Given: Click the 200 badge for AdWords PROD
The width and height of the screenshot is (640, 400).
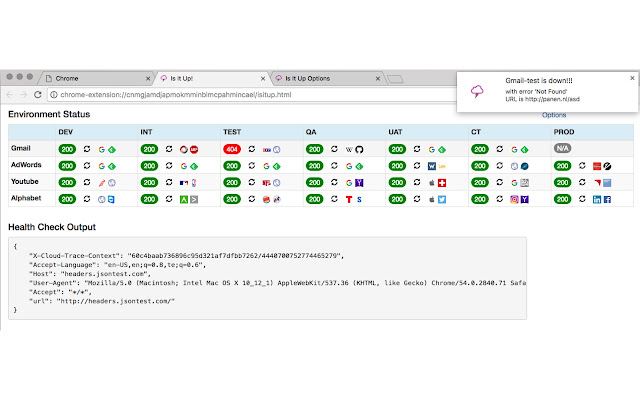Looking at the screenshot, I should click(x=562, y=166).
